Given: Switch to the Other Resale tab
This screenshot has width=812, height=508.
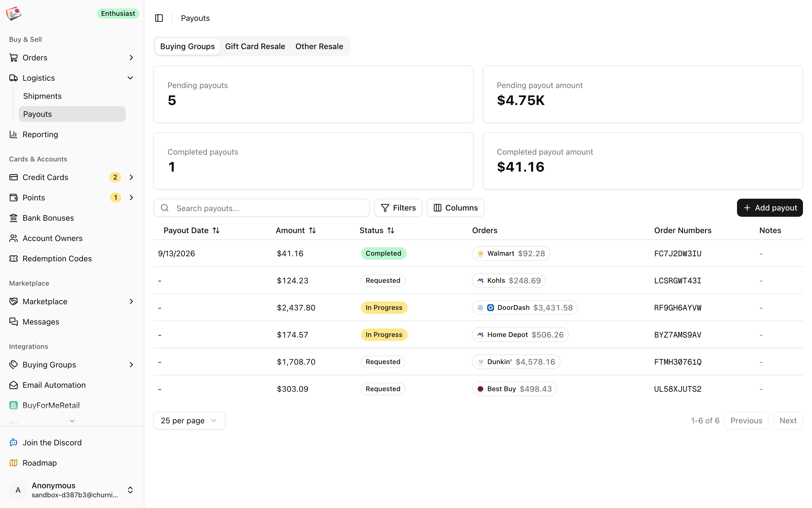Looking at the screenshot, I should point(319,46).
